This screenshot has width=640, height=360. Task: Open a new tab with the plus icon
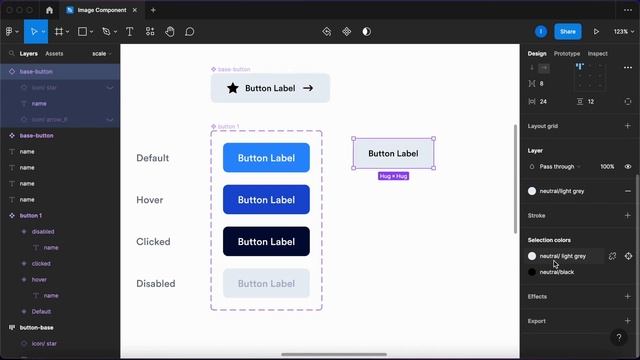[153, 10]
